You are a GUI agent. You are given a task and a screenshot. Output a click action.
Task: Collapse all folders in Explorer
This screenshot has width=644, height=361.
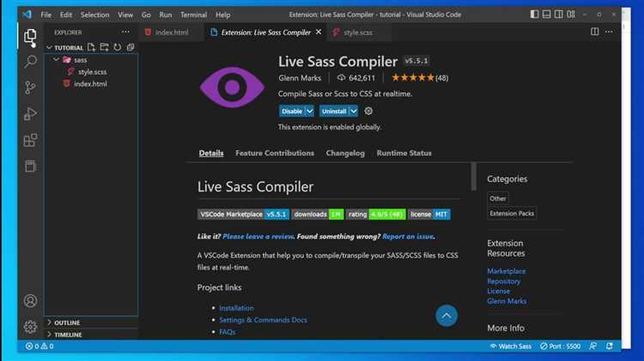(131, 47)
